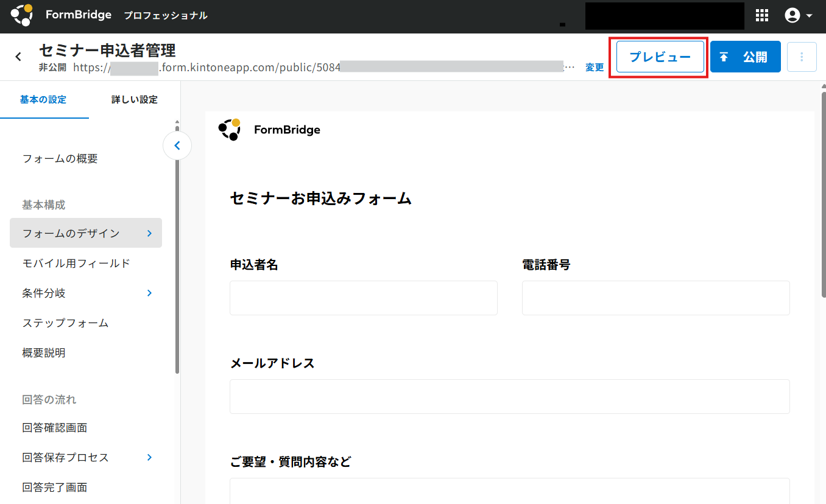The width and height of the screenshot is (826, 504).
Task: Click the 公開 publish button
Action: [x=746, y=57]
